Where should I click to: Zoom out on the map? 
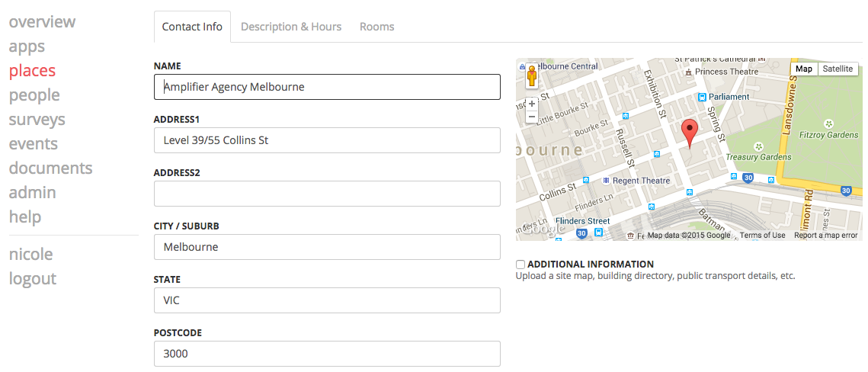pos(532,117)
